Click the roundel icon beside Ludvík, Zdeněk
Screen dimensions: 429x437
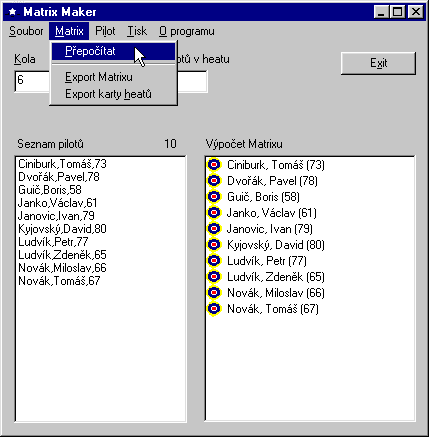coord(214,277)
